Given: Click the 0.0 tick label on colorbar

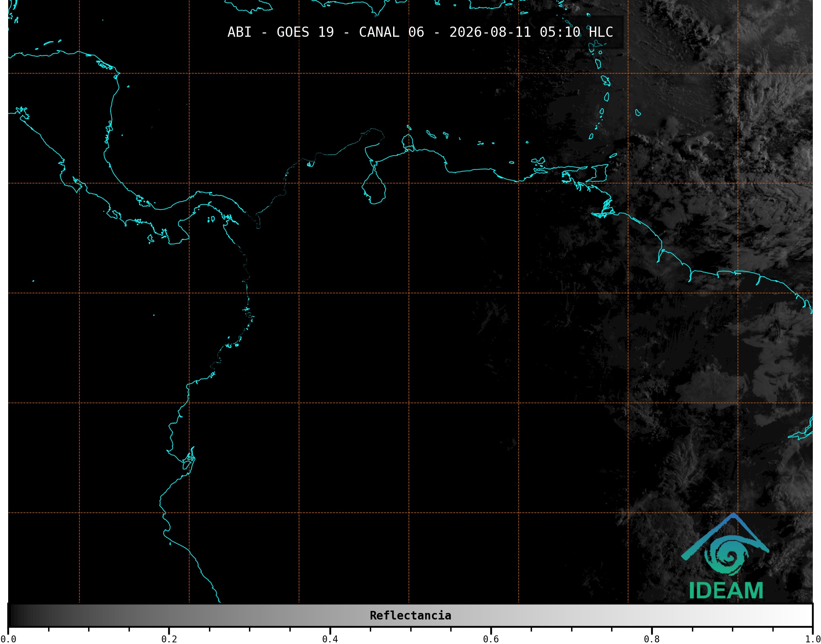Looking at the screenshot, I should 8,639.
